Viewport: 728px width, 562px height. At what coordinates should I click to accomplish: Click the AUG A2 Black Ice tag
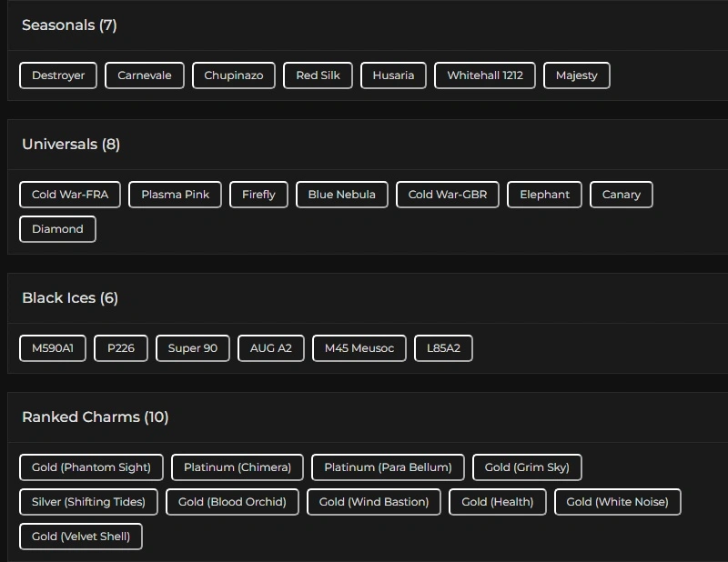click(271, 348)
